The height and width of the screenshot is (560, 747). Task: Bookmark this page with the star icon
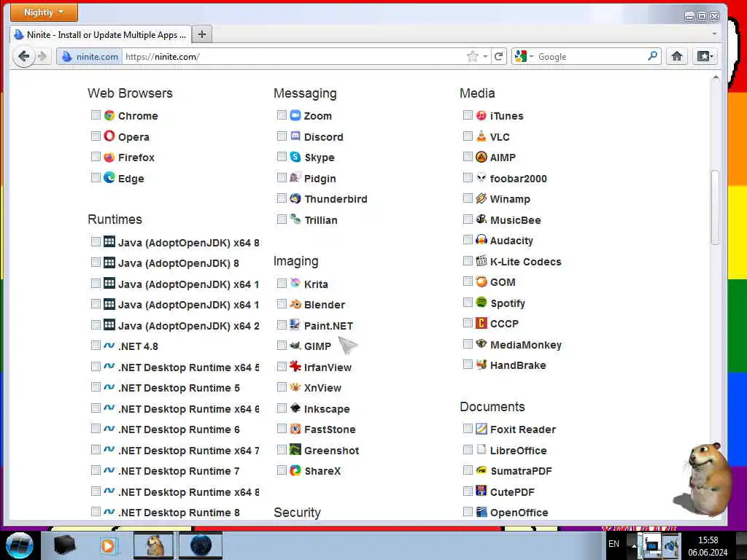pos(472,56)
